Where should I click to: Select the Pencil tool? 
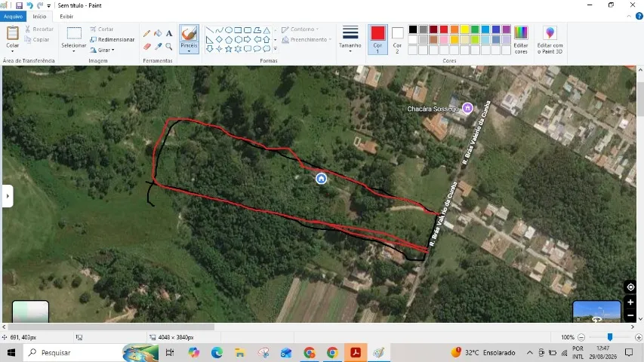146,34
